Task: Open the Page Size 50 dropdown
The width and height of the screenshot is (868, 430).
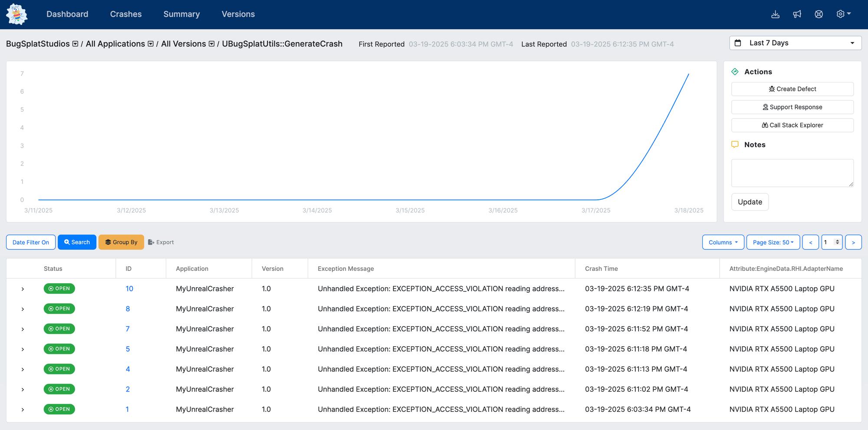Action: 773,242
